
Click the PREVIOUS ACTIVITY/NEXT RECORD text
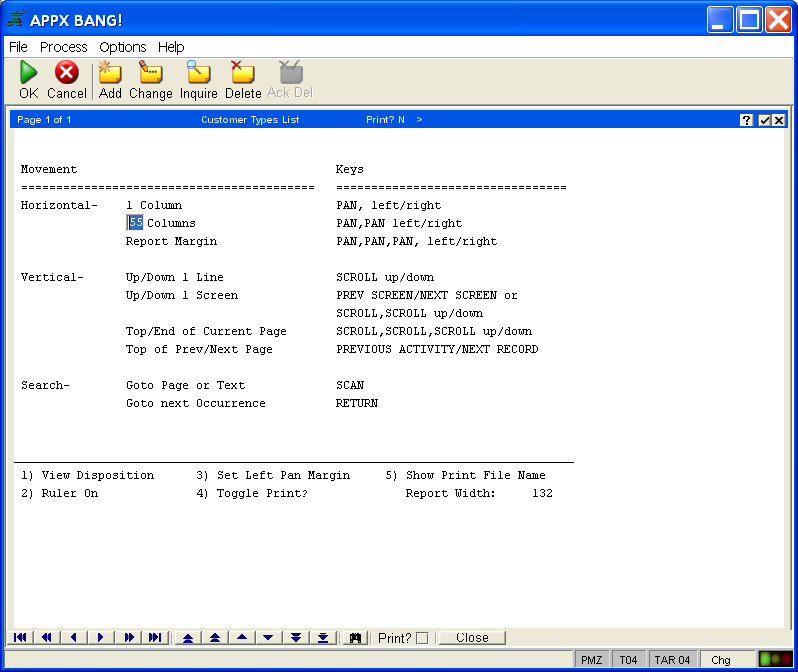coord(437,349)
